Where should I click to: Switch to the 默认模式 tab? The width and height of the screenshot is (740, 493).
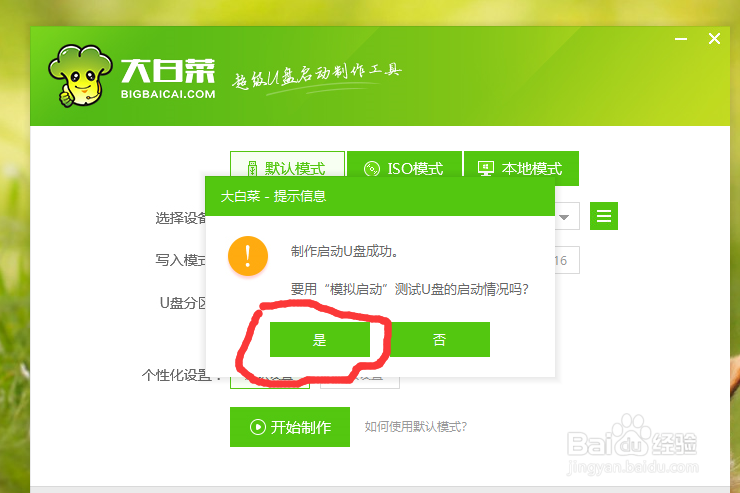287,164
